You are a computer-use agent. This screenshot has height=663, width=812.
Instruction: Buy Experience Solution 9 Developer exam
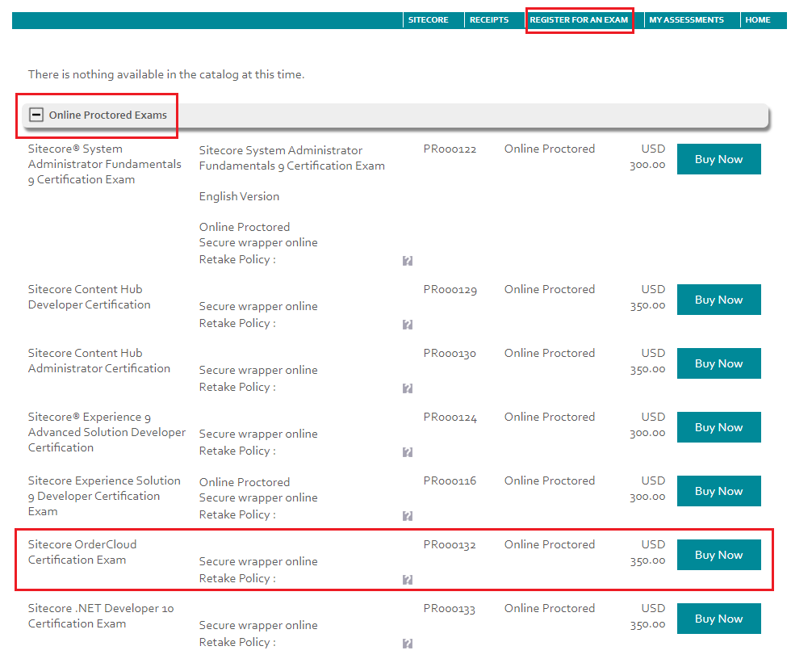[x=719, y=490]
